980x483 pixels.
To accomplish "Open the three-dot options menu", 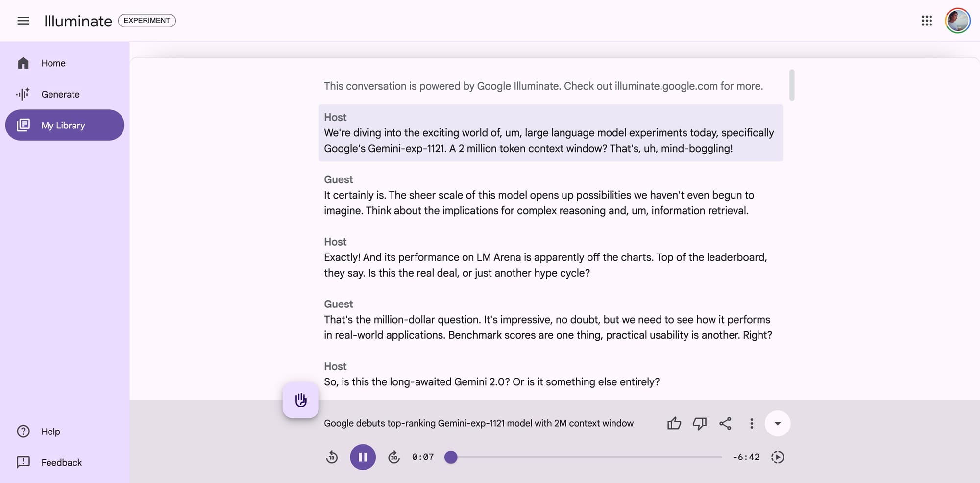I will [751, 423].
